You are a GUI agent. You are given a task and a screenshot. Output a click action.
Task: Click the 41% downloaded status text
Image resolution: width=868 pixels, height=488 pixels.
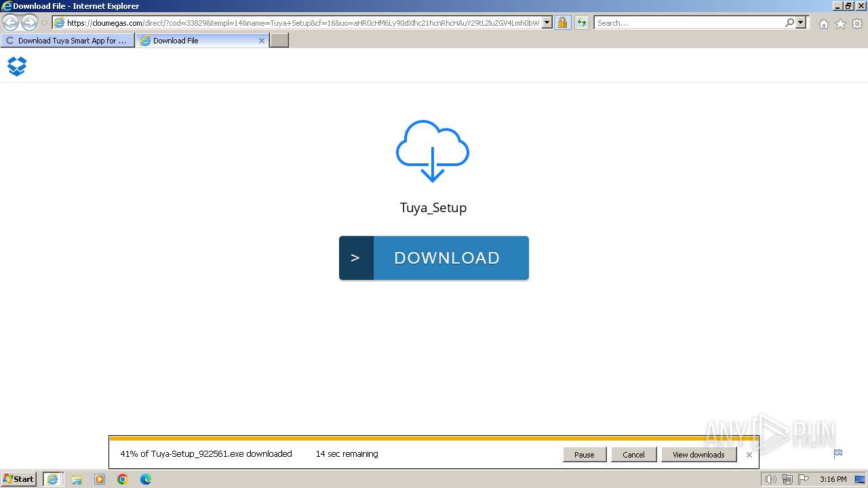[206, 454]
